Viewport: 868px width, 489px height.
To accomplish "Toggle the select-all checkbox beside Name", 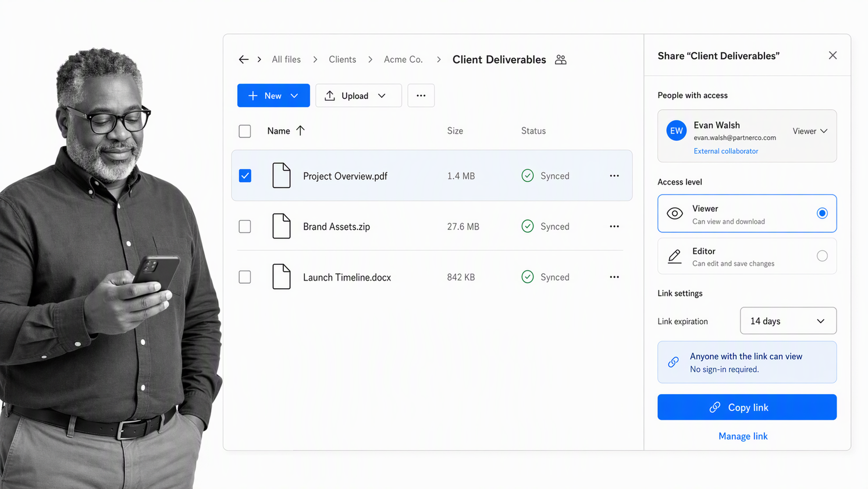I will pos(245,131).
